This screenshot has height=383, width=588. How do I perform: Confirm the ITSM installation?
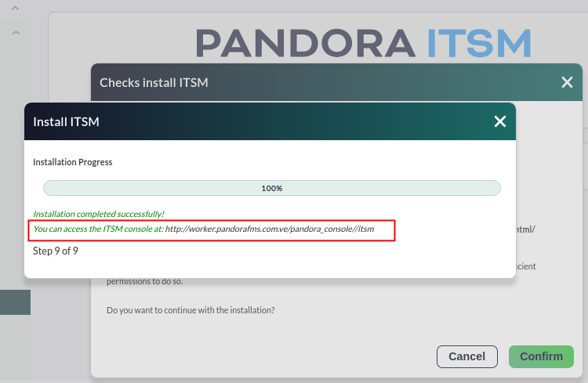point(541,356)
